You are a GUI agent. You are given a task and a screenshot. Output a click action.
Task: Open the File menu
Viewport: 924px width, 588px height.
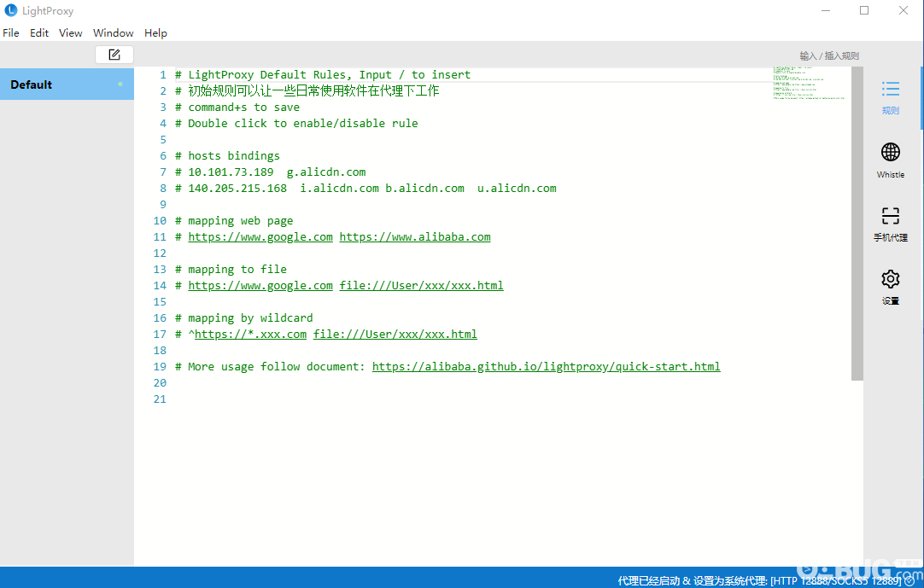[x=11, y=33]
